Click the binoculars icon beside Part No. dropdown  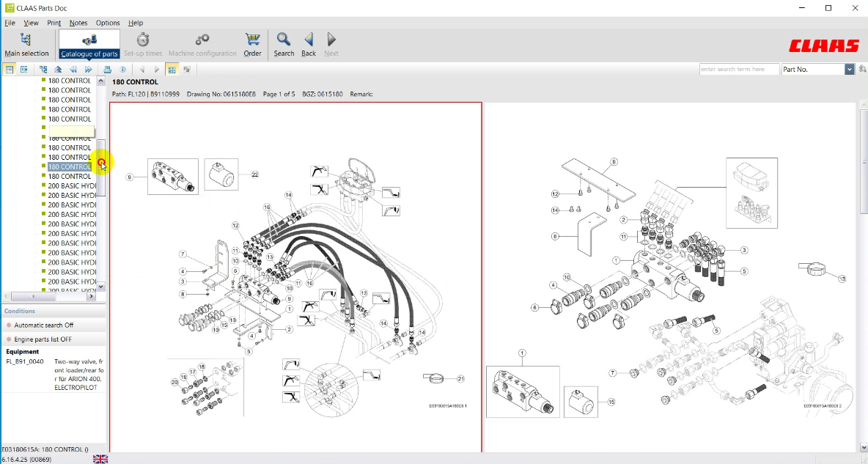click(x=862, y=69)
